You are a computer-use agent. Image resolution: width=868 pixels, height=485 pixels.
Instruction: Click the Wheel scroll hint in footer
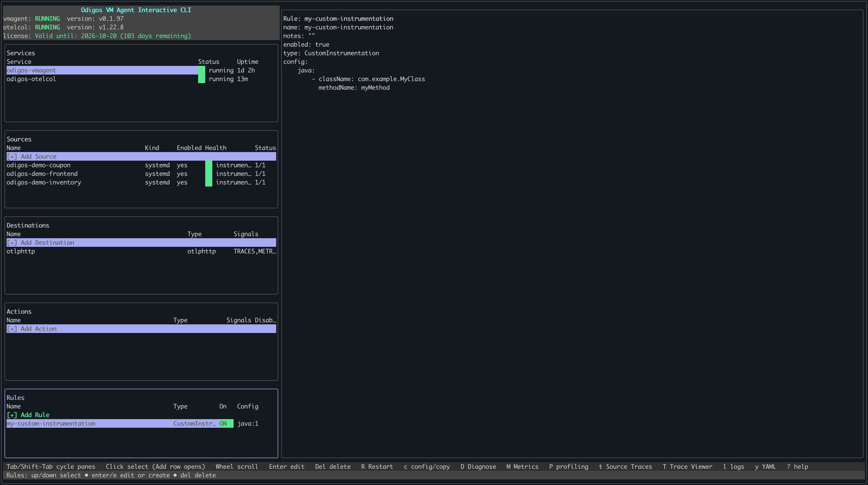click(237, 467)
